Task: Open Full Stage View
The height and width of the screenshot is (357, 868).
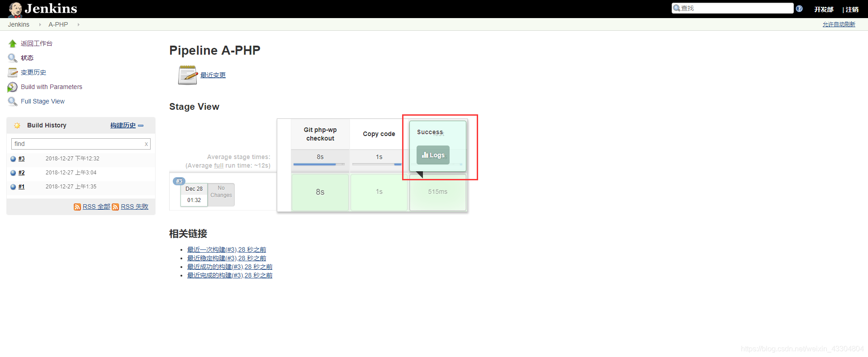Action: [x=43, y=101]
